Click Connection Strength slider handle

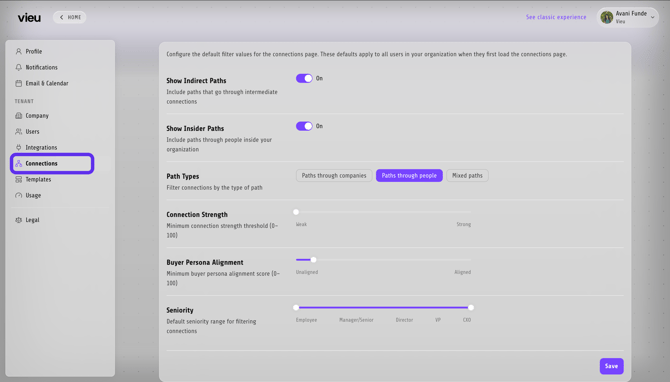coord(296,212)
